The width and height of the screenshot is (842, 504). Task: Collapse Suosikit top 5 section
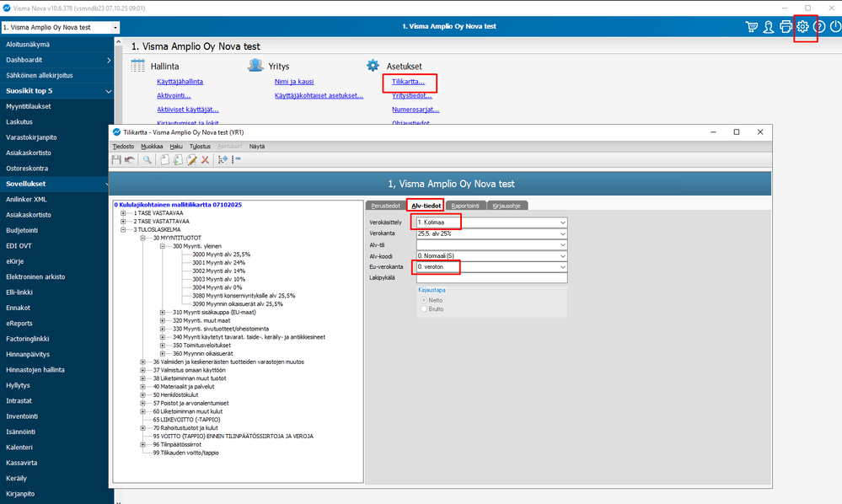(109, 91)
